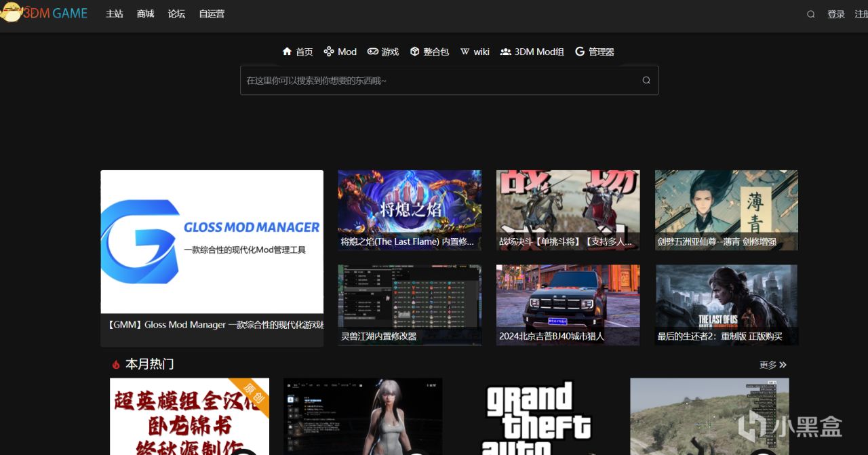The height and width of the screenshot is (455, 868).
Task: Select the 3DM Mod组 navigation tab
Action: coord(532,52)
